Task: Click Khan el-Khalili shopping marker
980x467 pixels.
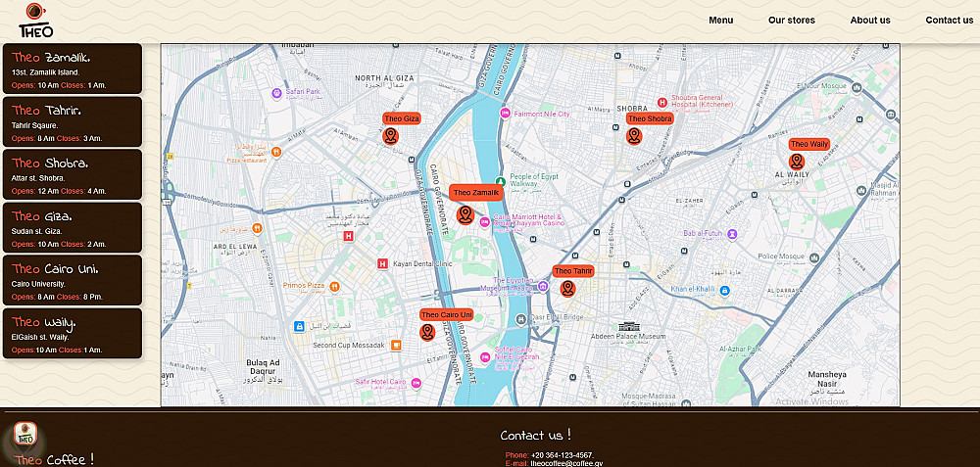Action: 724,291
